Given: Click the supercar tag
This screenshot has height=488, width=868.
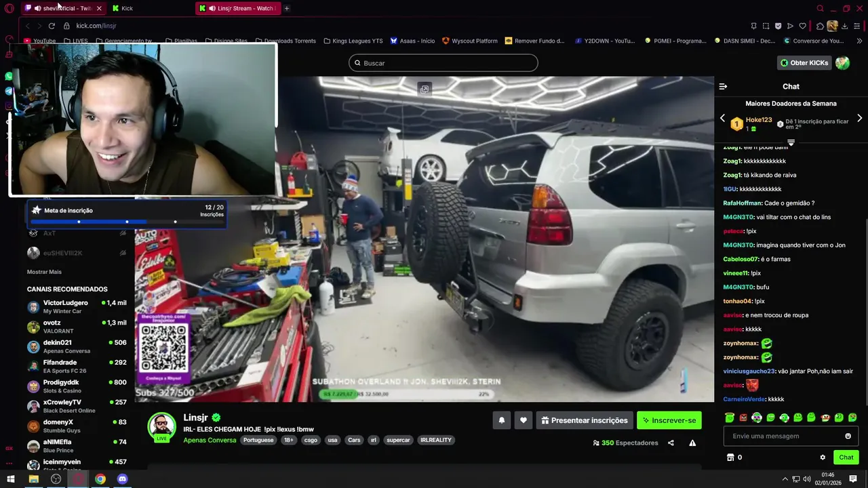Looking at the screenshot, I should (398, 440).
